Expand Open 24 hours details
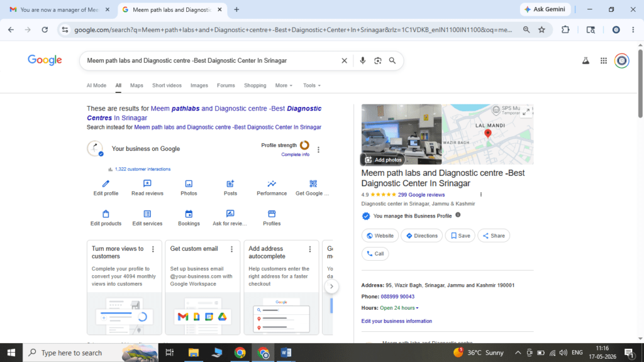Screen dimensions: 644x362 (399, 308)
